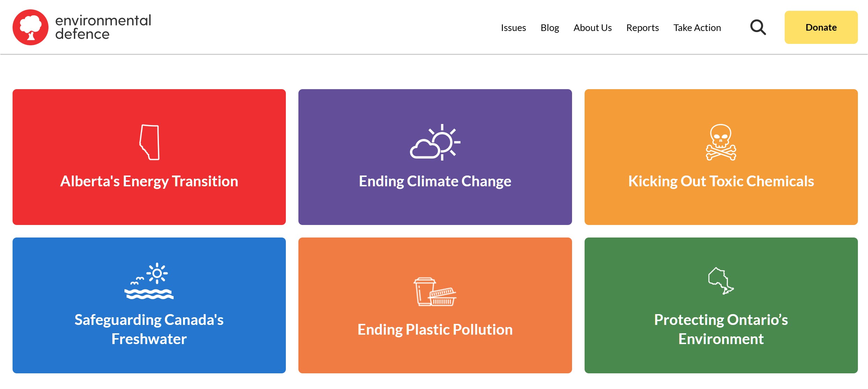Click the skull and crossbones icon
The image size is (868, 389).
[x=721, y=142]
